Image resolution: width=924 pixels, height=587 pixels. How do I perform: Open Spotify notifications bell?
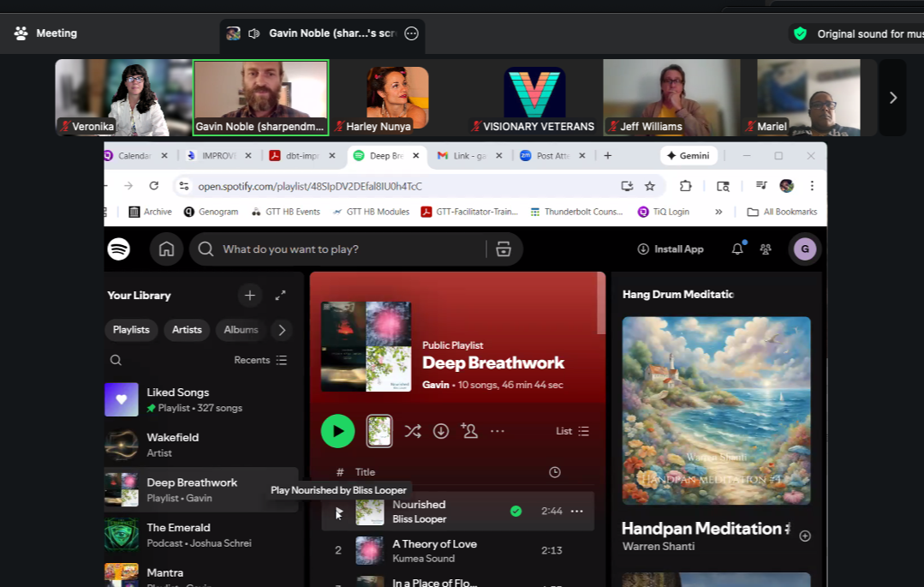[x=737, y=249]
